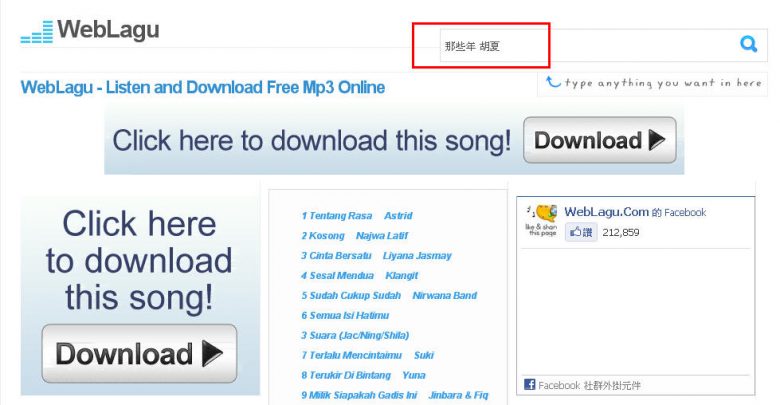Viewport: 780px width, 405px height.
Task: Click the Facebook thumbs-up like button
Action: coord(581,232)
